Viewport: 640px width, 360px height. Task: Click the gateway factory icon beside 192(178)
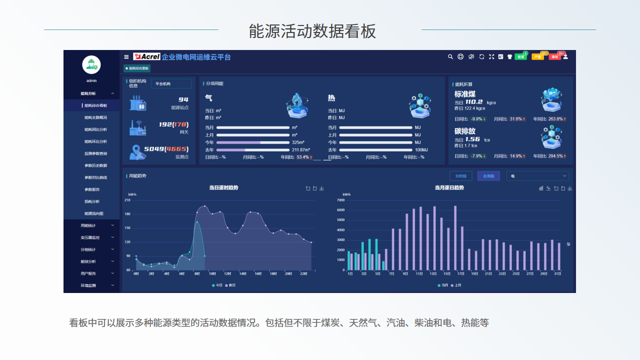[138, 128]
